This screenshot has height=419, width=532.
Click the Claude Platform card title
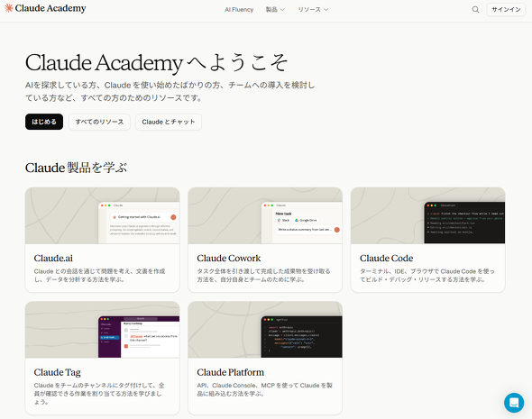pyautogui.click(x=230, y=372)
